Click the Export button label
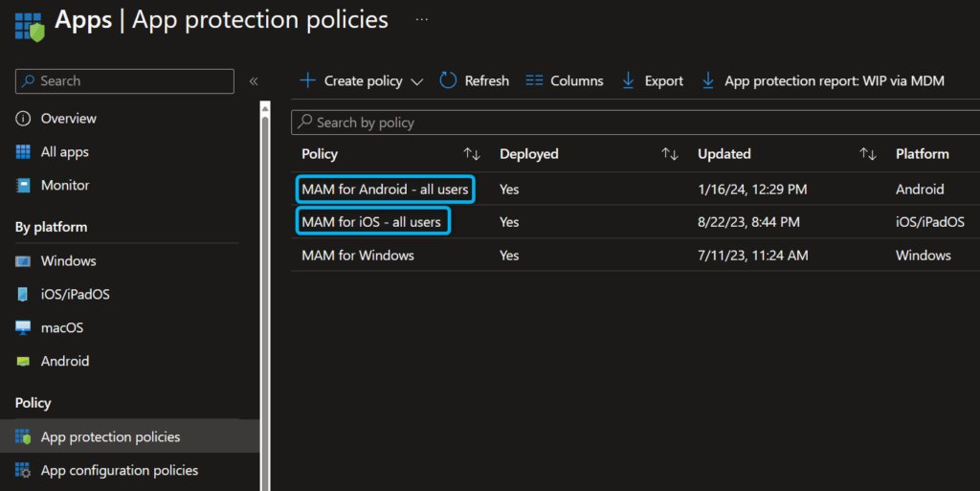The width and height of the screenshot is (980, 491). [664, 80]
